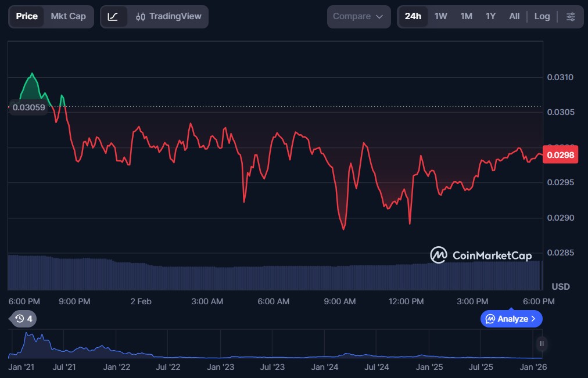Expand the Analyze button chevron
The image size is (588, 378).
(x=533, y=319)
